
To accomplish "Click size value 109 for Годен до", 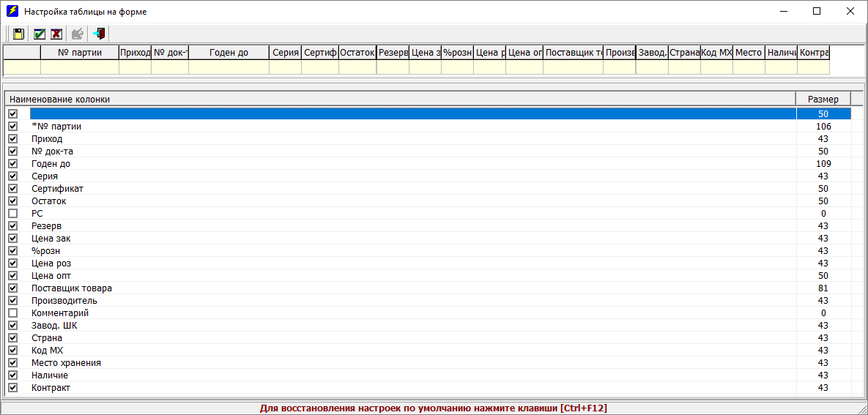I will click(x=823, y=164).
